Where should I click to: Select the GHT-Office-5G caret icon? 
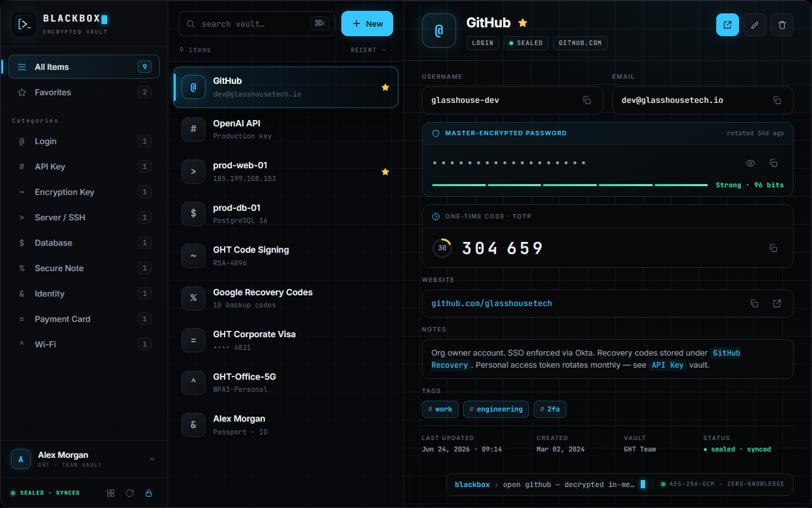pyautogui.click(x=193, y=383)
